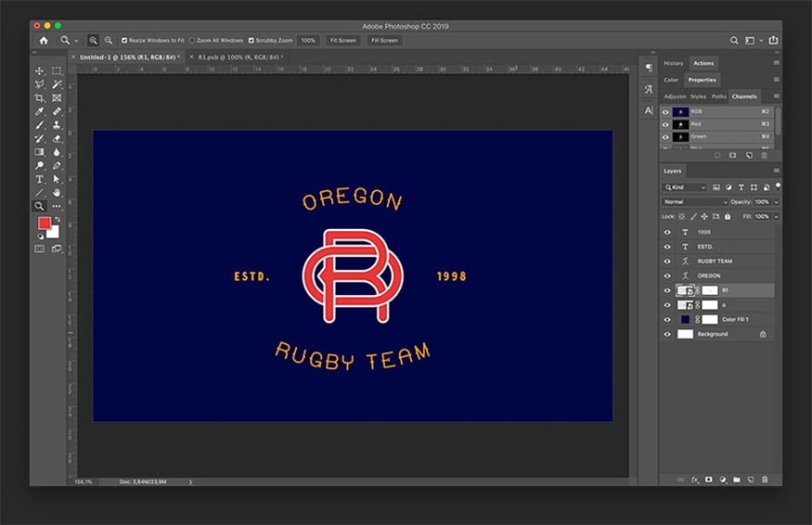Add layer style with fx icon
Viewport: 812px width, 525px height.
click(x=694, y=480)
